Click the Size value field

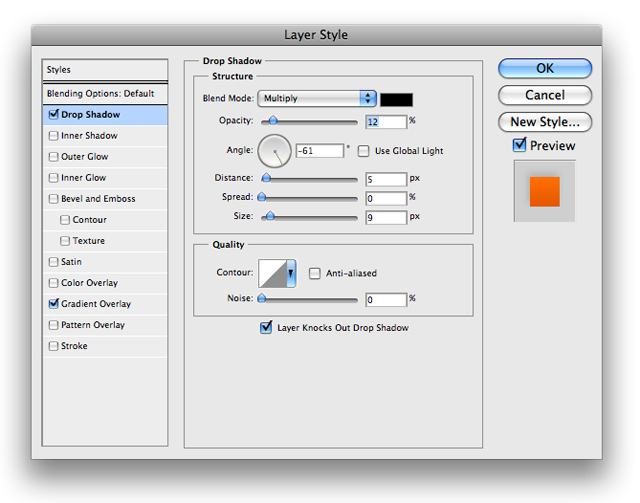[386, 218]
